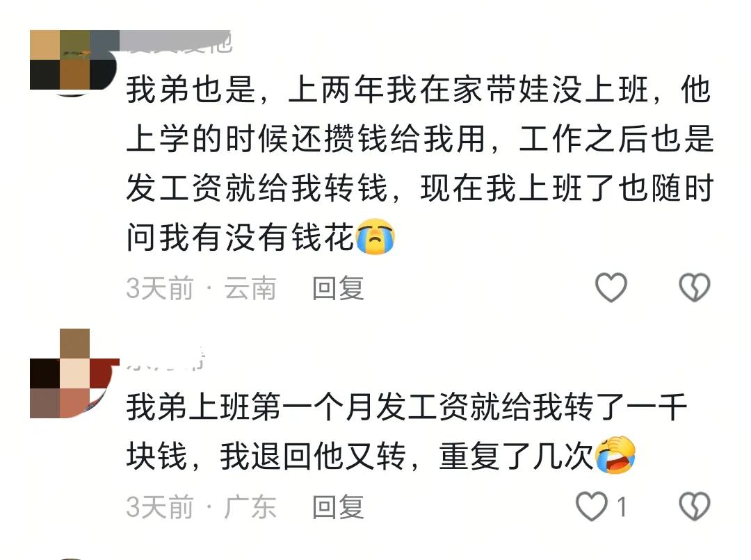Image resolution: width=751 pixels, height=560 pixels.
Task: Tap the laughing-crying emoji after 重复了几次
Action: click(615, 455)
